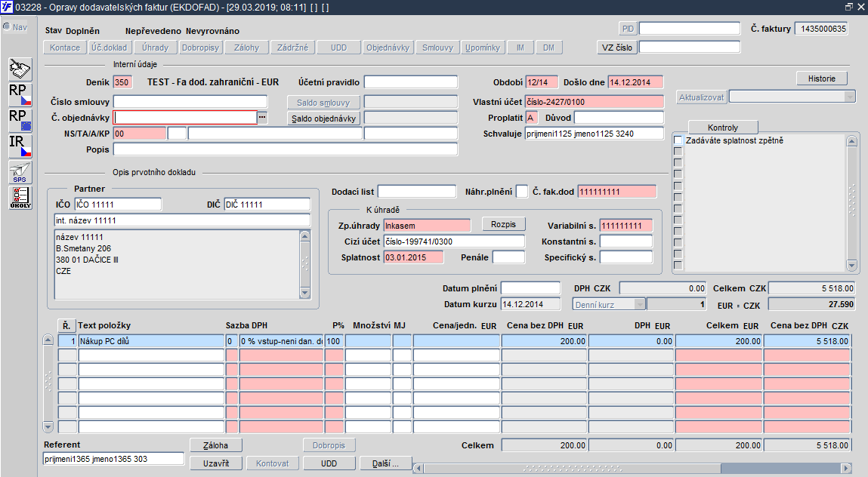This screenshot has height=477, width=868.
Task: Open lookup button next to Č. objednávky
Action: tap(262, 117)
